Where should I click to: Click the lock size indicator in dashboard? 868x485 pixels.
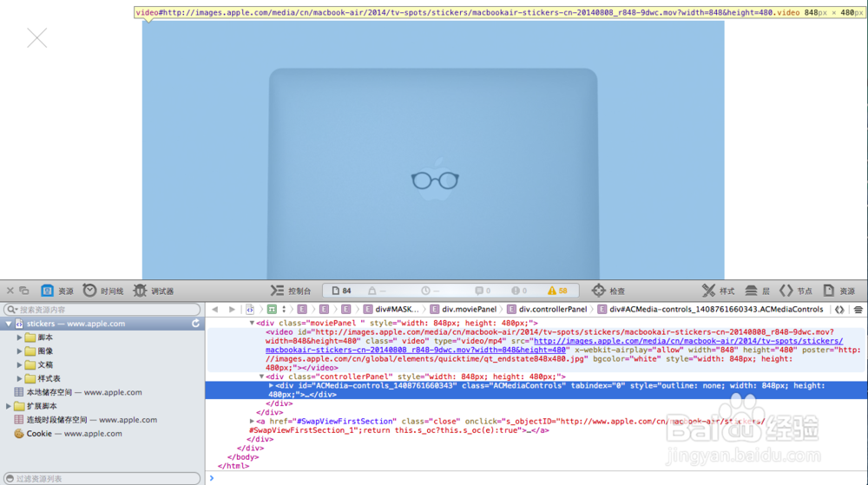click(377, 291)
